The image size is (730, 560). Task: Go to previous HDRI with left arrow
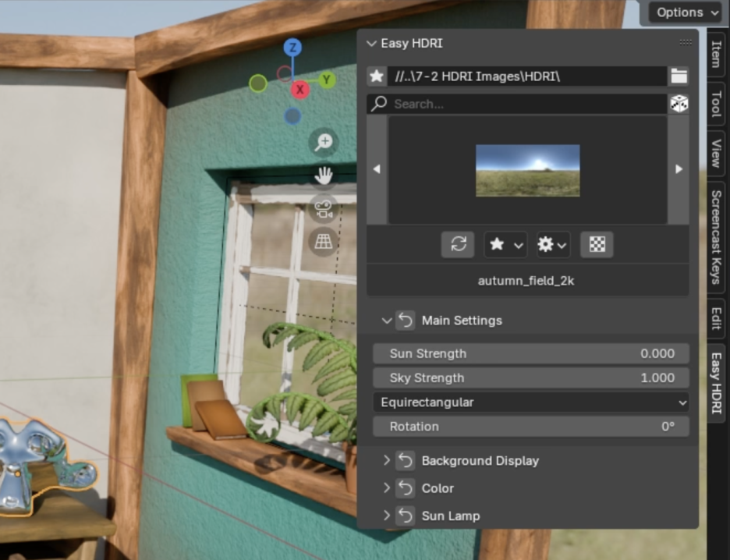point(377,169)
